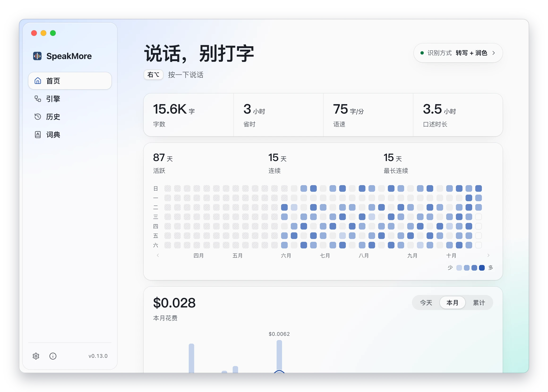The image size is (548, 392).
Task: Click the 15.6K 字 word count stat
Action: (188, 115)
